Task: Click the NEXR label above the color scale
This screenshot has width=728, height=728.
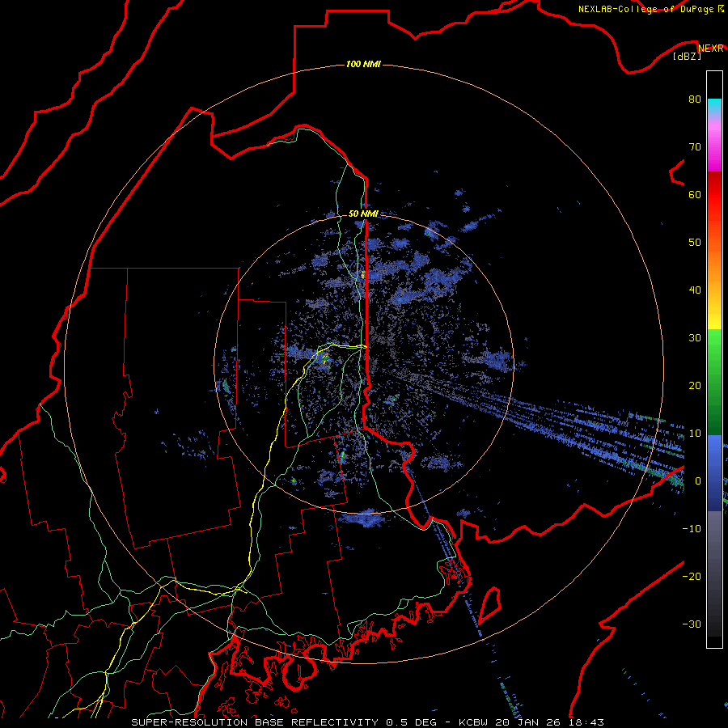Action: tap(711, 49)
